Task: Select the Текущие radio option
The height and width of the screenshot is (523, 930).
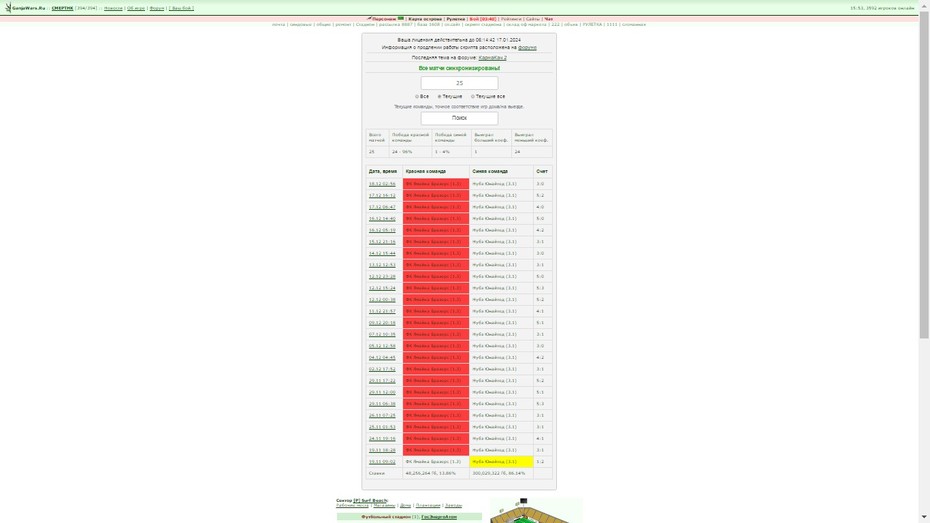Action: [x=439, y=96]
